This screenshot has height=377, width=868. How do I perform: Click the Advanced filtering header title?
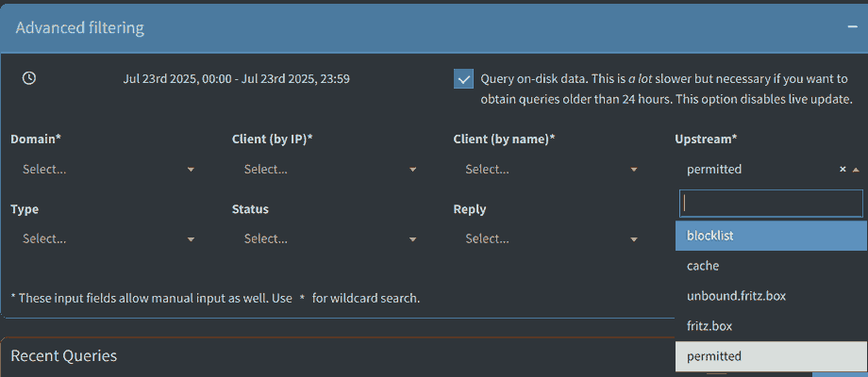(x=80, y=27)
